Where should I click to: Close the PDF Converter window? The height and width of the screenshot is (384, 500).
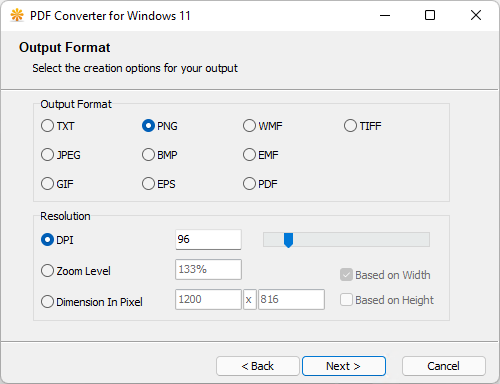tap(476, 15)
